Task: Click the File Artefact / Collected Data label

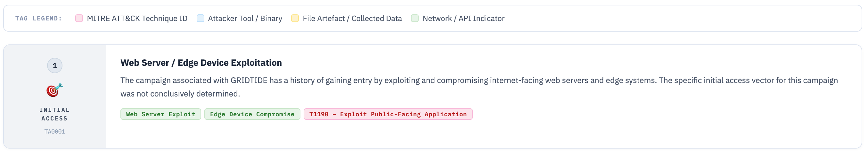Action: pyautogui.click(x=352, y=19)
